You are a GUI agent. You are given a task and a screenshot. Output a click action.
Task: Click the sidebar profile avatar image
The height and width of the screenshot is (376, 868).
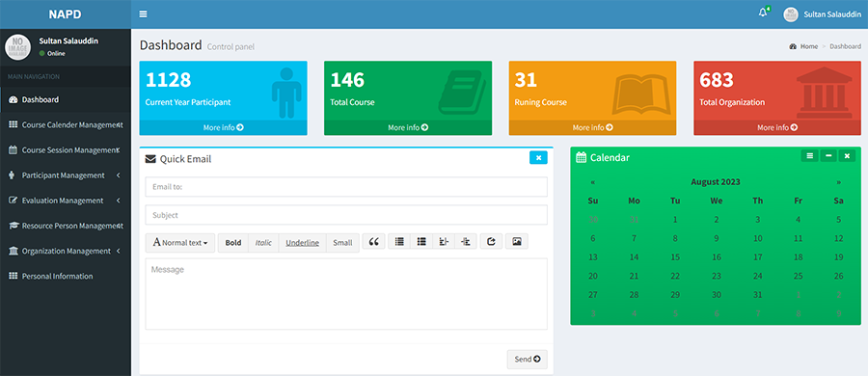[17, 47]
